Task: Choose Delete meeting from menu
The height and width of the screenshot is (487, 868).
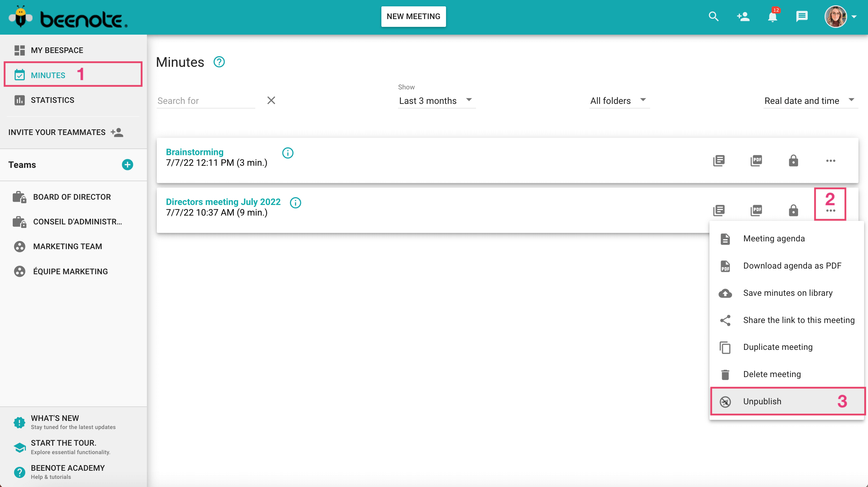Action: tap(787, 374)
